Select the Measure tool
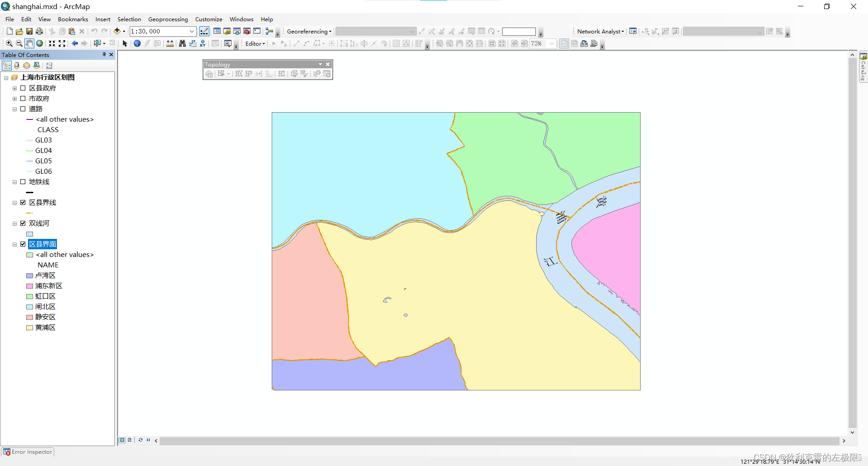The height and width of the screenshot is (466, 868). tap(170, 43)
